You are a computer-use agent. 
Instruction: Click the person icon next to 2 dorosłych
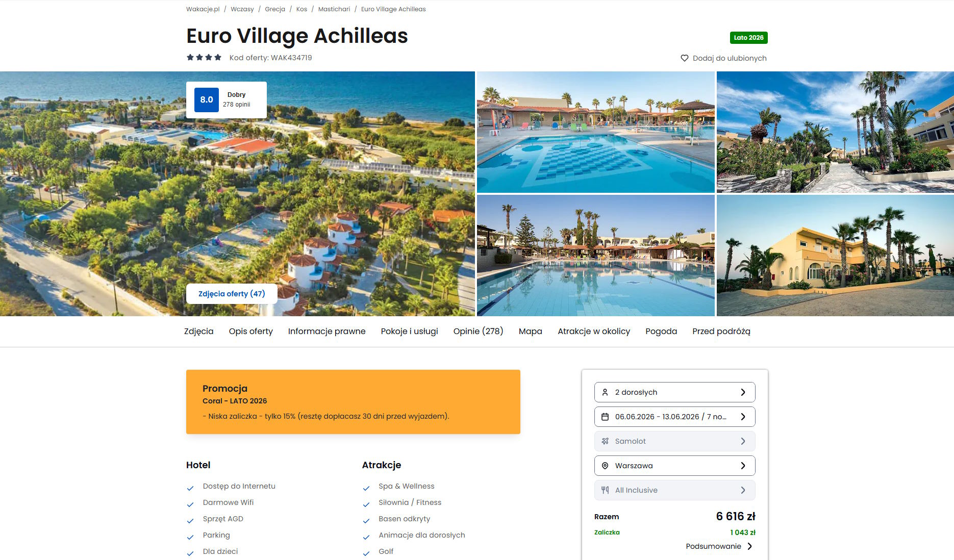(605, 392)
